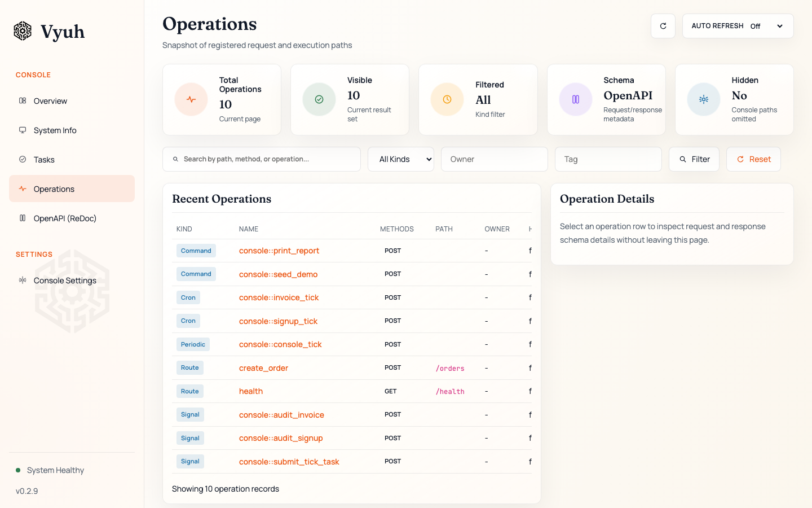Click the magnifier icon in search box

(175, 159)
